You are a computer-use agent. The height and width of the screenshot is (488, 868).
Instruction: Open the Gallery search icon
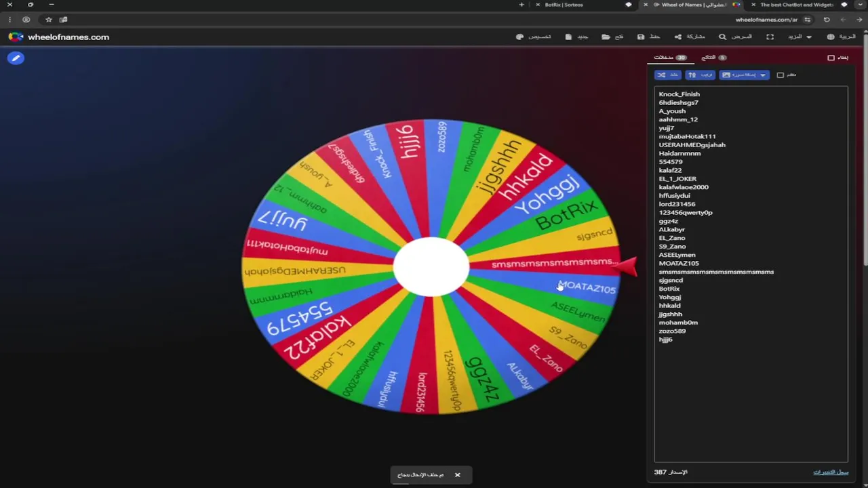tap(722, 37)
